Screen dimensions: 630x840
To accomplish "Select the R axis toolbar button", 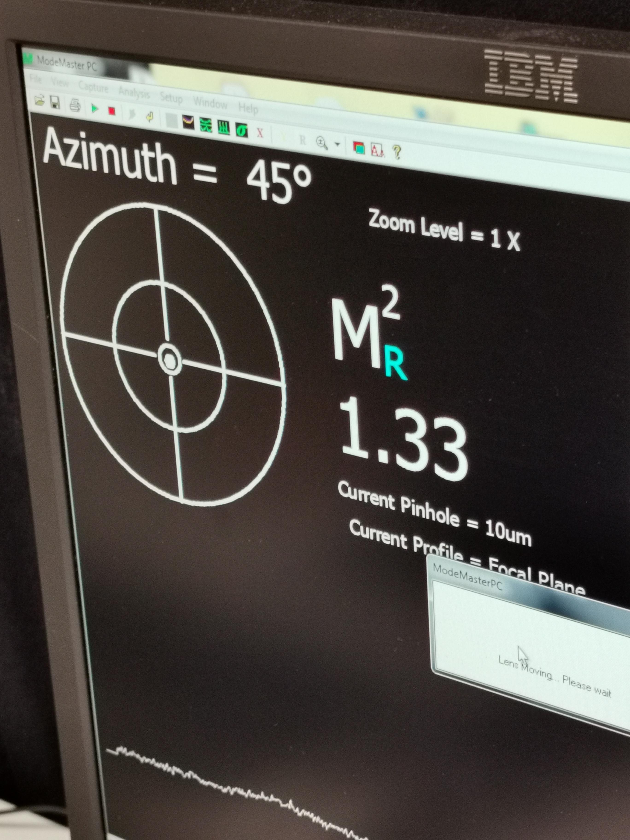I will (x=303, y=140).
